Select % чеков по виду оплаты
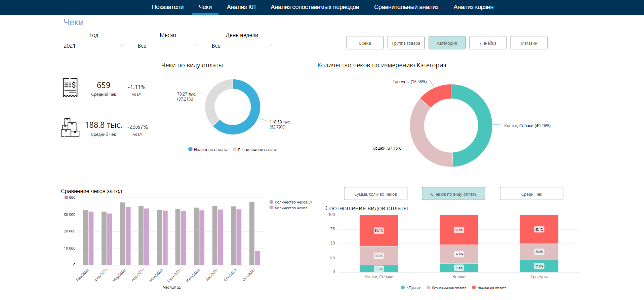The image size is (644, 300). point(453,194)
